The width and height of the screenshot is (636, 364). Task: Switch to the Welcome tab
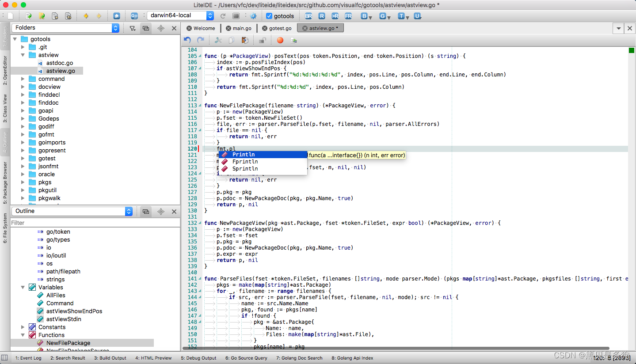tap(201, 28)
